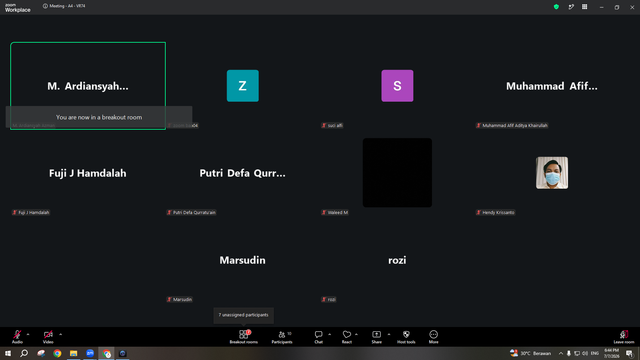The width and height of the screenshot is (640, 360).
Task: Open the Breakout rooms panel
Action: (x=244, y=337)
